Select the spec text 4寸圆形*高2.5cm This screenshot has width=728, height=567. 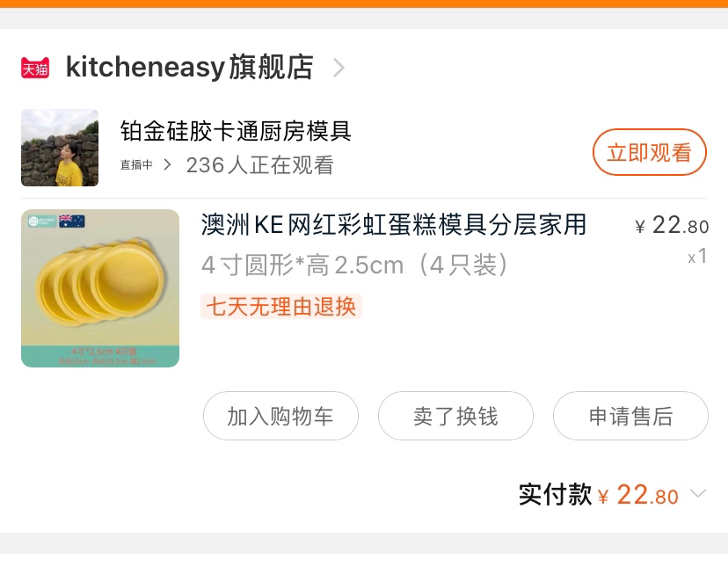pos(302,265)
